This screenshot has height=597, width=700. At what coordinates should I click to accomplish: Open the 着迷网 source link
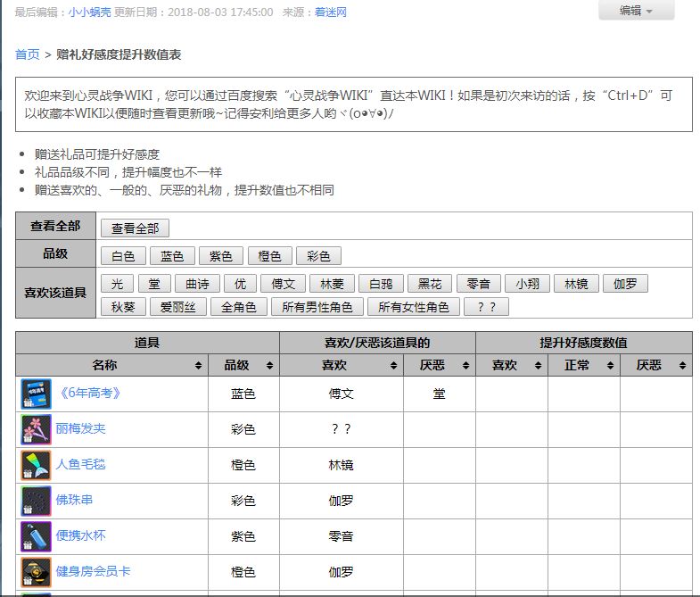click(331, 12)
